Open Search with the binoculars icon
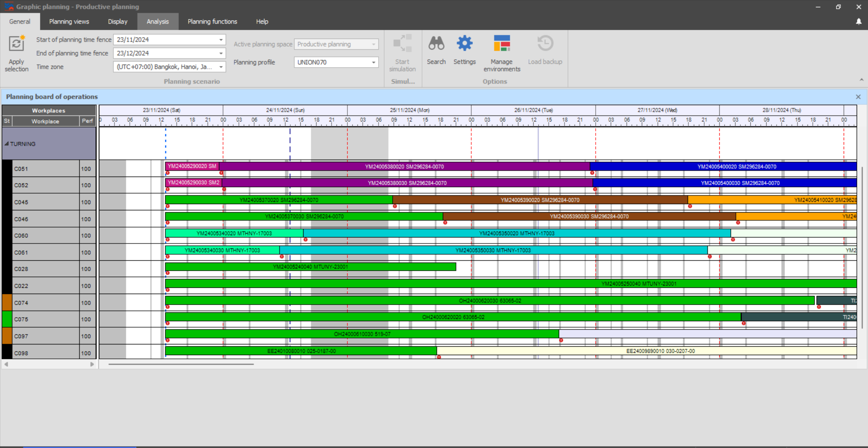Screen dimensions: 868x448 point(436,44)
